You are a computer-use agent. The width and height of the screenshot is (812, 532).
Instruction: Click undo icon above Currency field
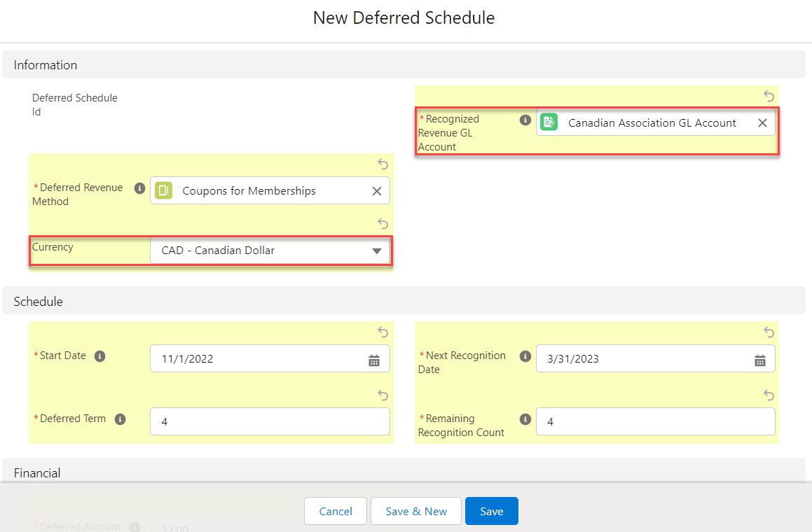click(x=383, y=223)
